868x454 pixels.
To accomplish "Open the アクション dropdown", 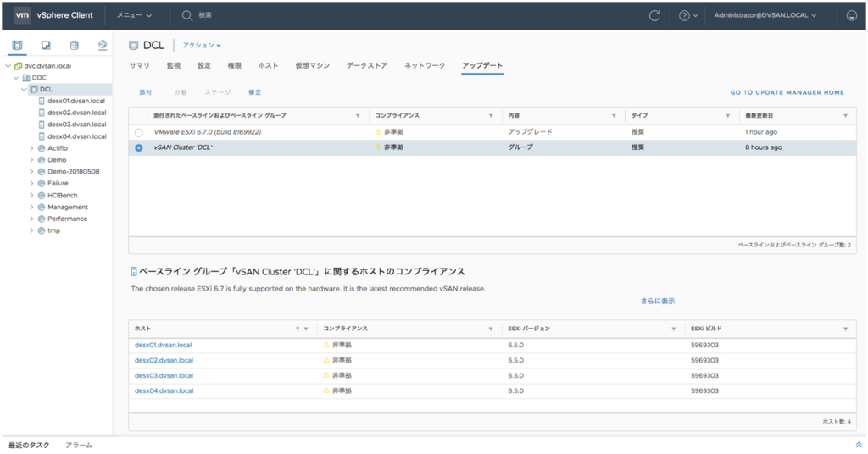I will click(x=202, y=46).
